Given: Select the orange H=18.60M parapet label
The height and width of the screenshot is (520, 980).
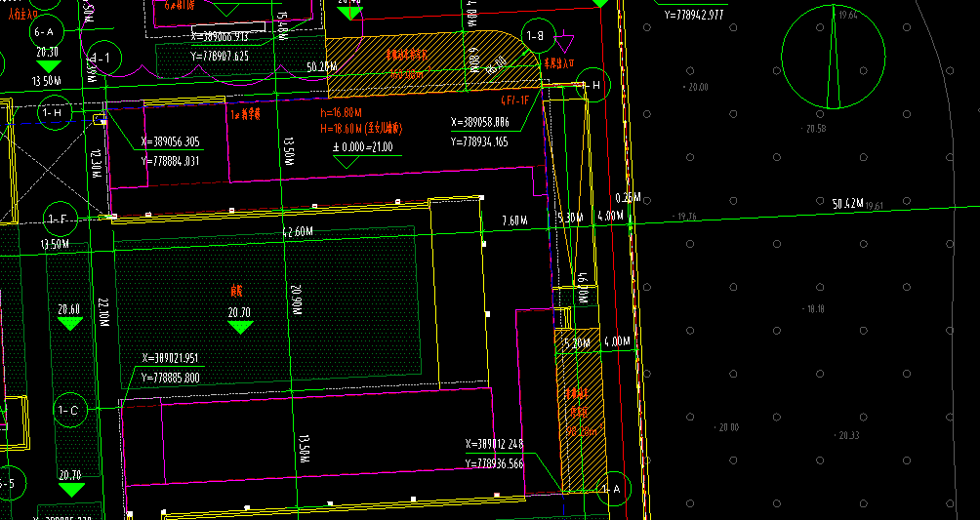Looking at the screenshot, I should click(361, 129).
